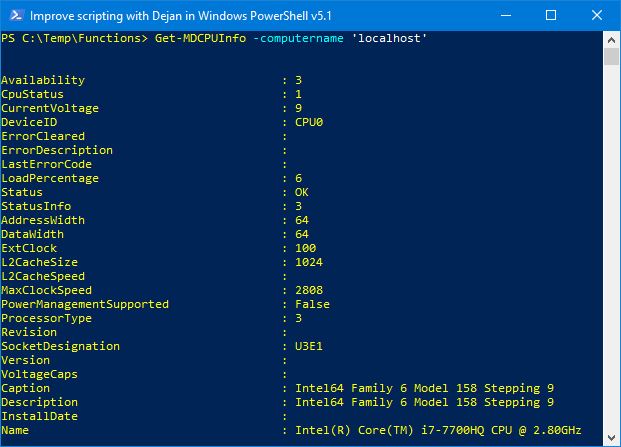
Task: Click the MaxClockSpeed value 2808
Action: 309,290
